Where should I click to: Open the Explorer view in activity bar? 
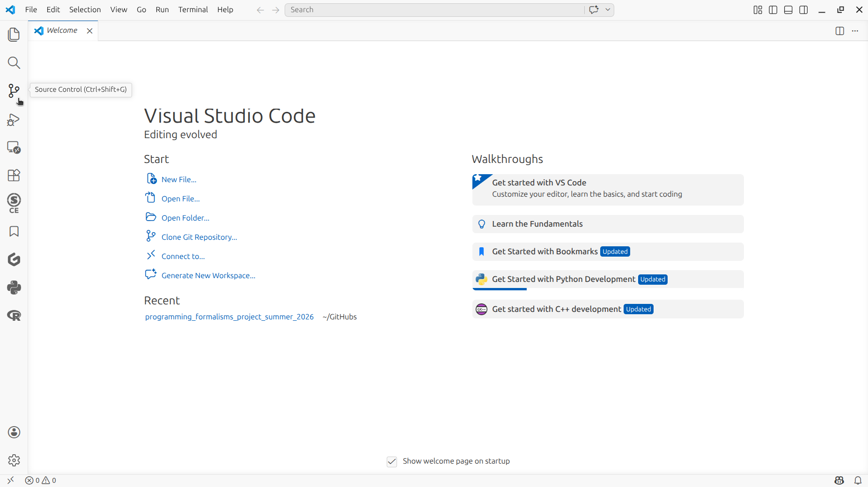pyautogui.click(x=14, y=35)
